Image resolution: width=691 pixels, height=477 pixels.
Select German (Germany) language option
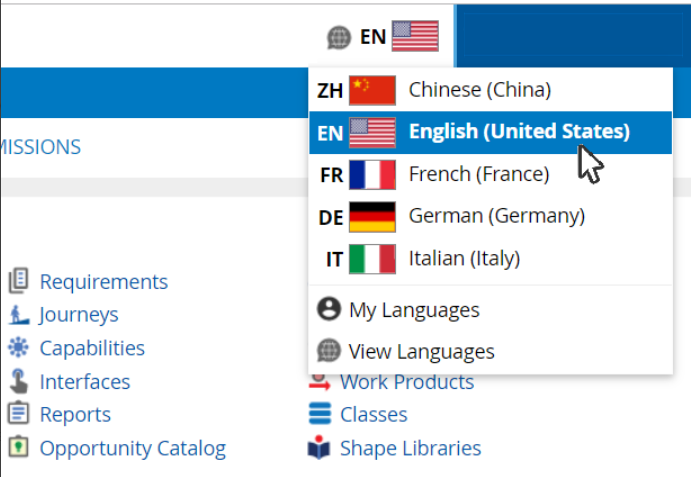(x=496, y=216)
